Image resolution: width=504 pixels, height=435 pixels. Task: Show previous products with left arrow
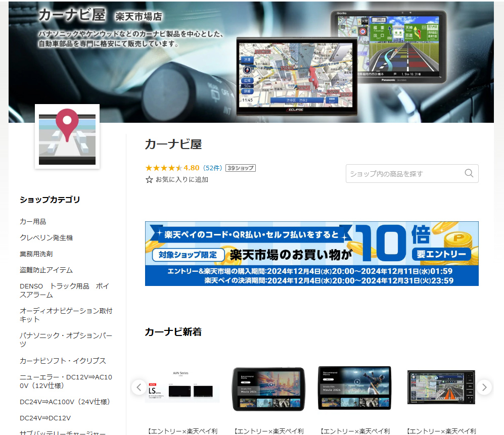pos(139,388)
